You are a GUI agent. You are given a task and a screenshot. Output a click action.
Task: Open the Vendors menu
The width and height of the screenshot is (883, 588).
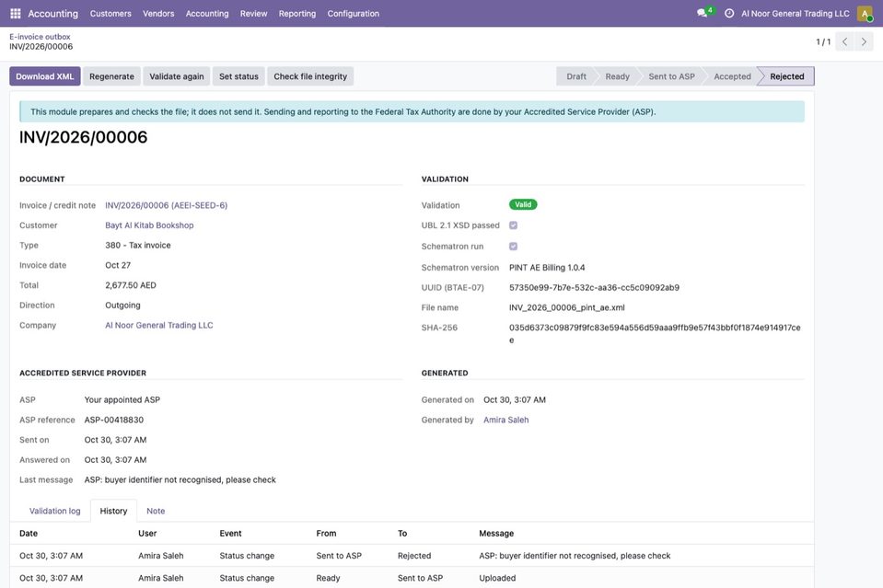pos(158,14)
